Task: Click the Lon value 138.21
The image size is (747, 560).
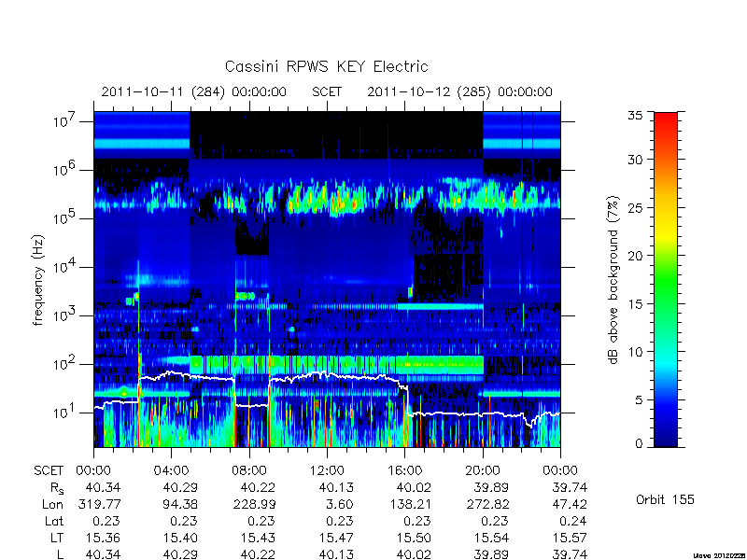Action: (410, 504)
